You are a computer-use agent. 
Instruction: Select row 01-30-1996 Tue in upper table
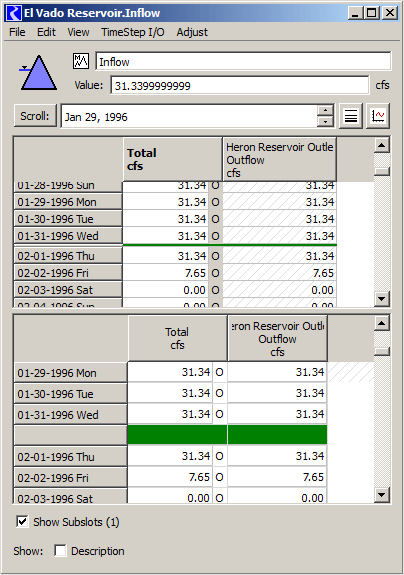(x=68, y=219)
